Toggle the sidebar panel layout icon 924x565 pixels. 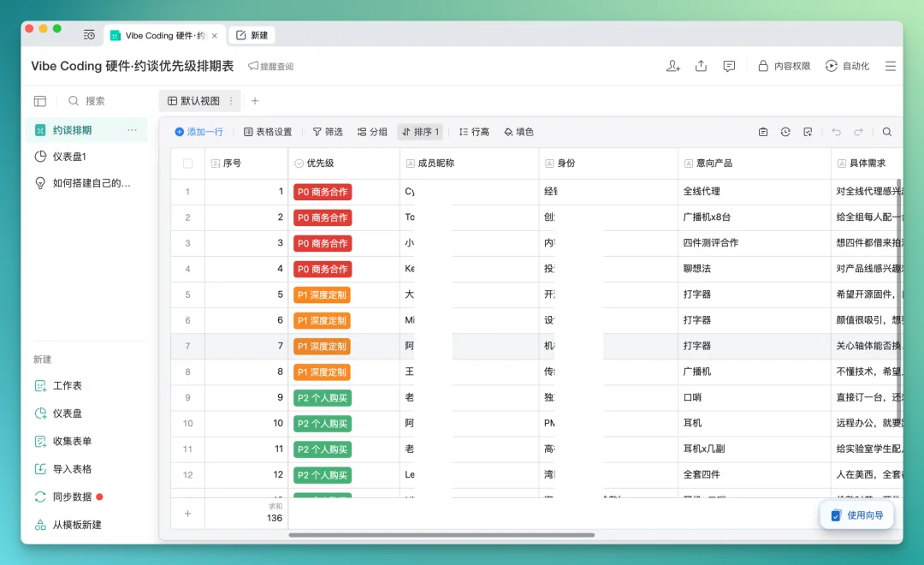[40, 101]
